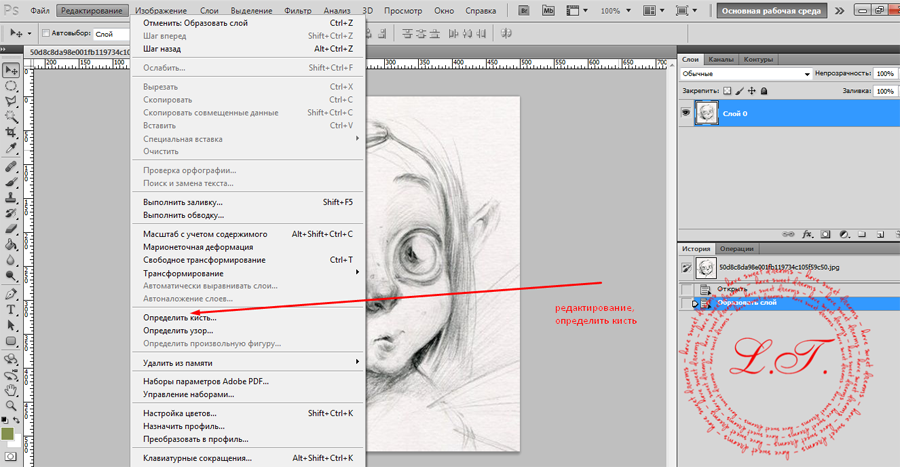Select the Hand tool

11,391
